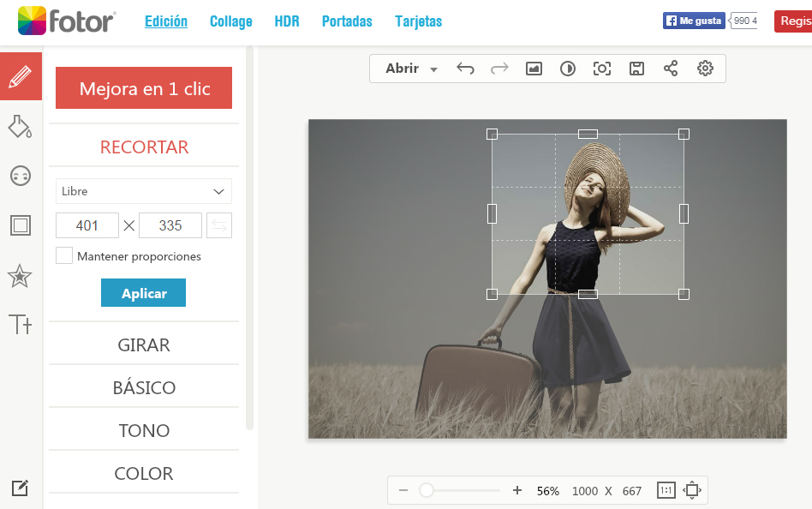Open the HDR tab
Viewport: 812px width, 509px height.
[287, 21]
